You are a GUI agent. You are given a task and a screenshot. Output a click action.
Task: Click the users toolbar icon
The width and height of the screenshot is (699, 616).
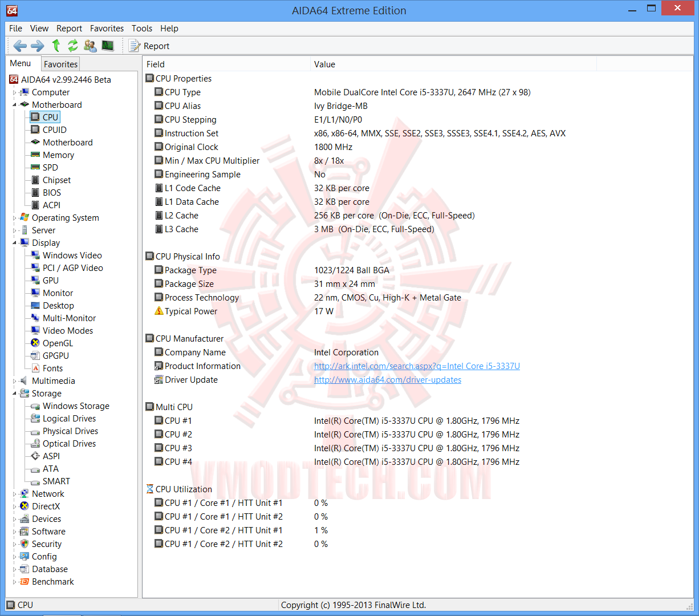(90, 46)
